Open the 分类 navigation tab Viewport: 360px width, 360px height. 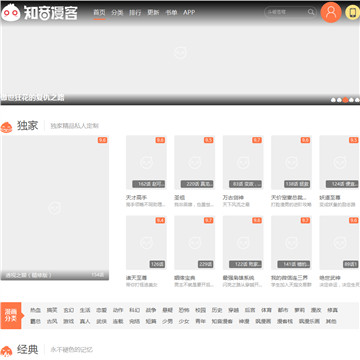pos(117,13)
